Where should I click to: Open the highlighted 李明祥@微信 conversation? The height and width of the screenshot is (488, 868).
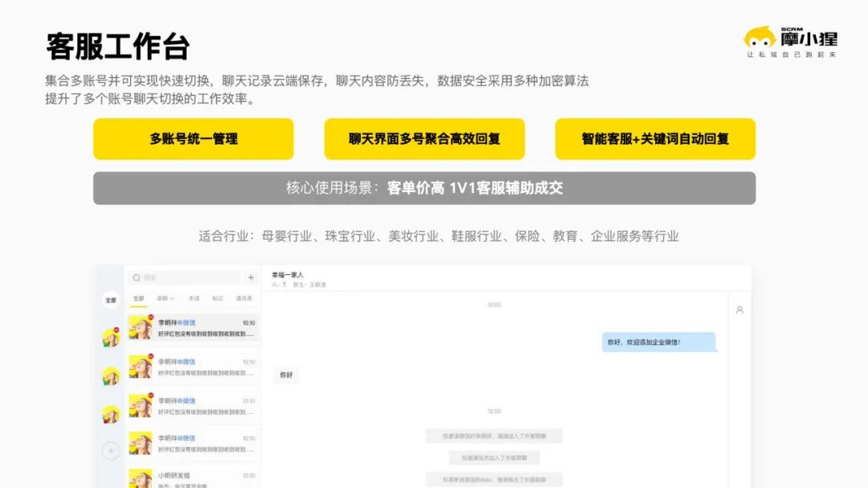tap(193, 328)
